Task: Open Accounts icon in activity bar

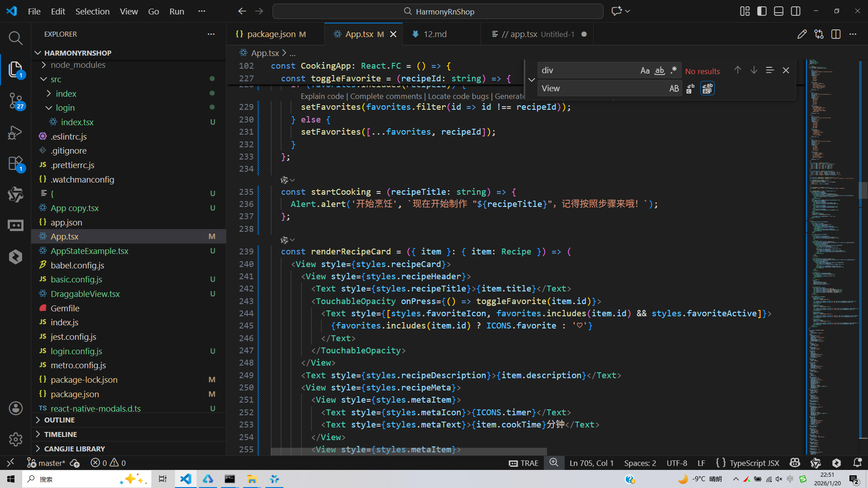Action: 15,408
